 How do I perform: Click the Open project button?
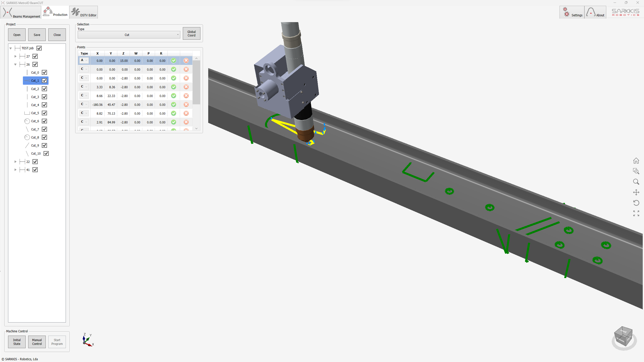17,35
